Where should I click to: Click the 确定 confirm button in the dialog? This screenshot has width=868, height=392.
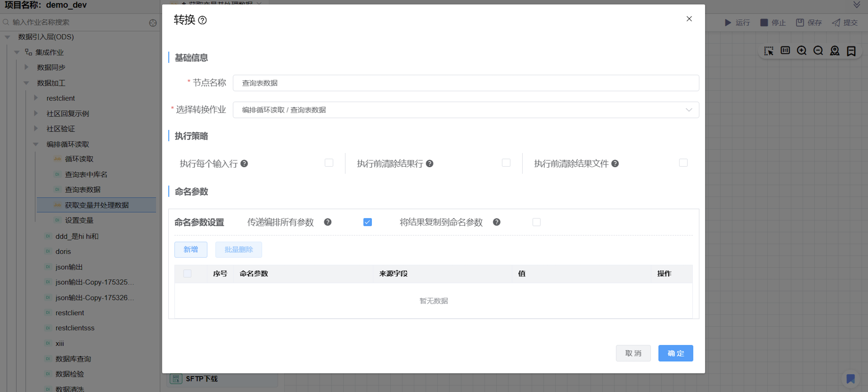(675, 353)
